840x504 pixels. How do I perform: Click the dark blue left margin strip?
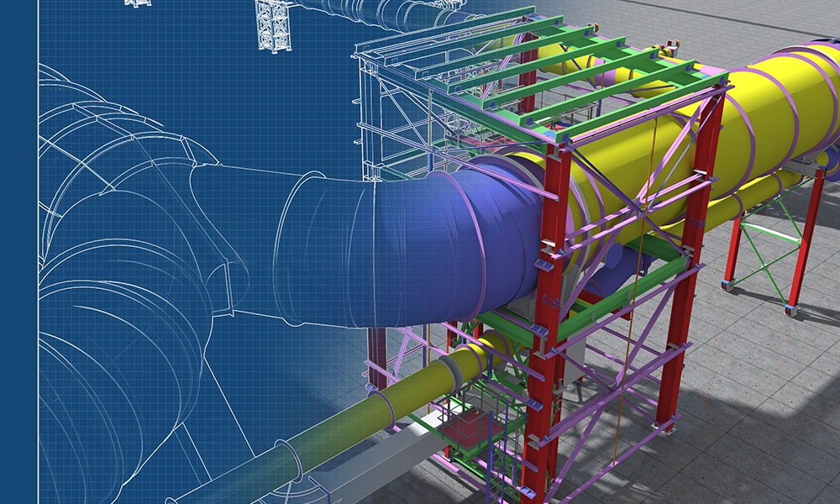click(x=18, y=252)
